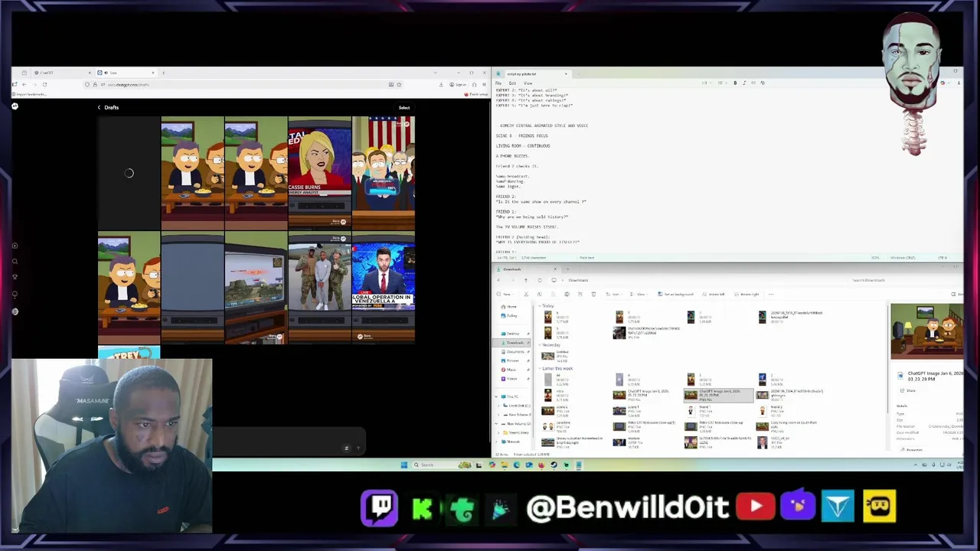Expand Local Disk (C:) in navigation pane
Image resolution: width=980 pixels, height=551 pixels.
pos(498,406)
